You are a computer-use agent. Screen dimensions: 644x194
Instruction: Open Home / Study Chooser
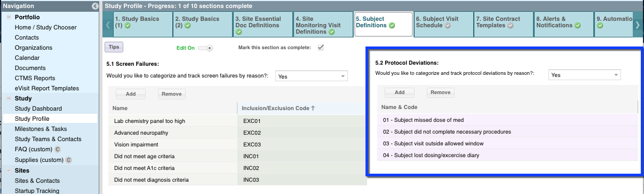[x=46, y=27]
